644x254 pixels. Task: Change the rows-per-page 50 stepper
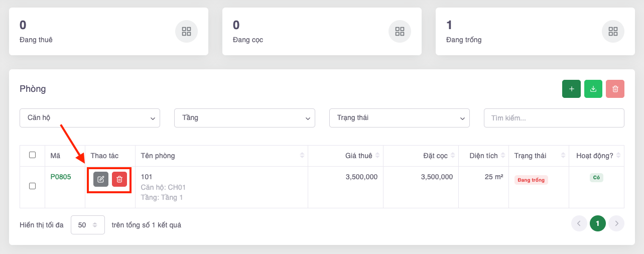(x=88, y=225)
